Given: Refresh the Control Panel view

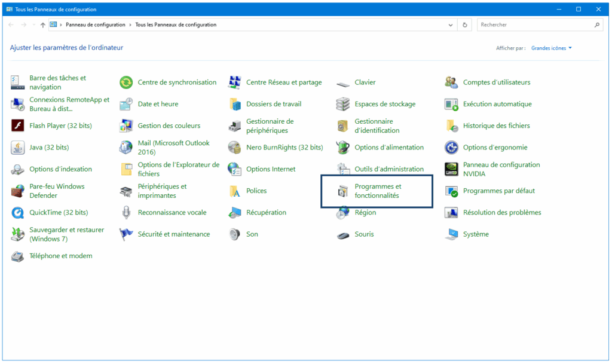Looking at the screenshot, I should [x=466, y=25].
